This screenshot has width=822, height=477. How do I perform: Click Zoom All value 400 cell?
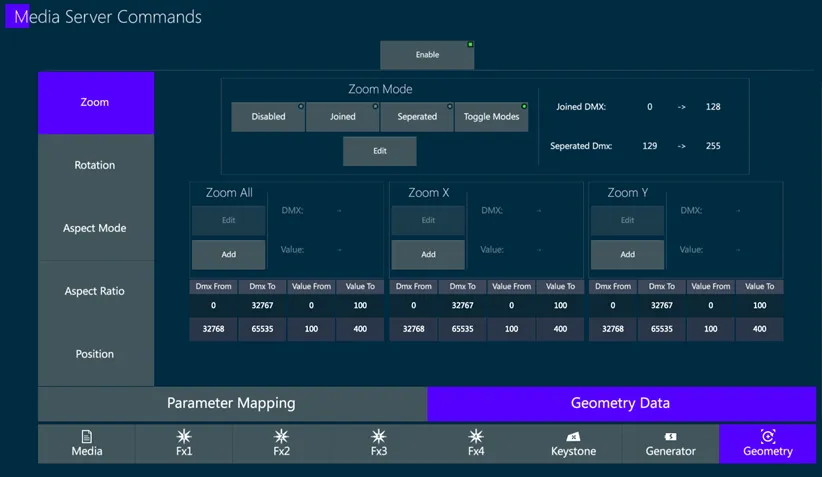[x=360, y=329]
